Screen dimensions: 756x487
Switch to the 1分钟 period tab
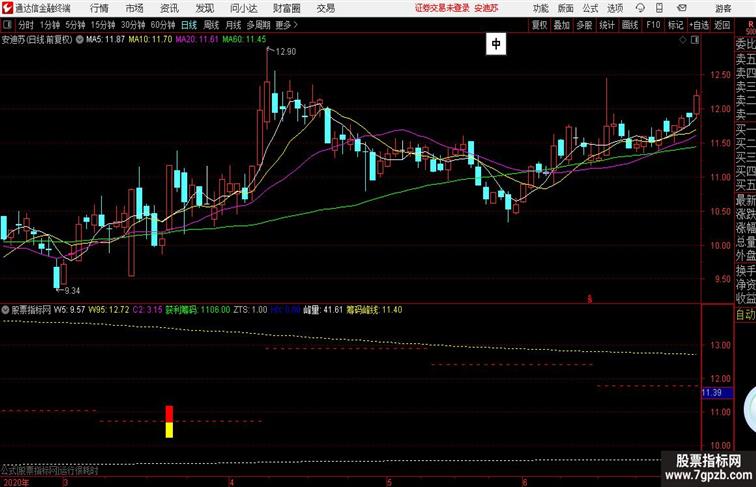[50, 25]
